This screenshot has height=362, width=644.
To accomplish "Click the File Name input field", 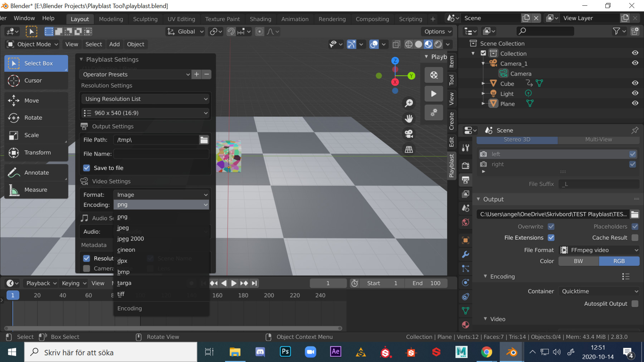I will pyautogui.click(x=161, y=154).
